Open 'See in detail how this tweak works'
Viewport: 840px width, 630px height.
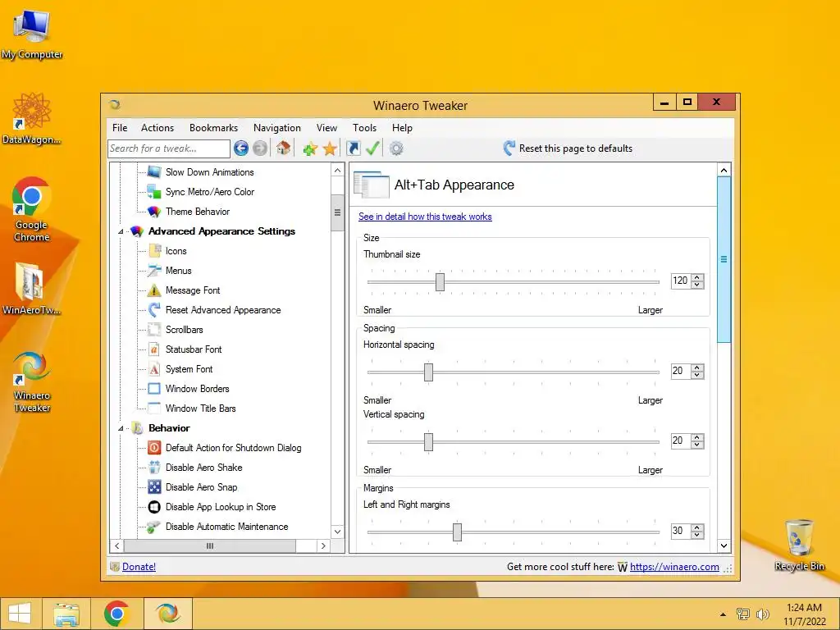(425, 217)
